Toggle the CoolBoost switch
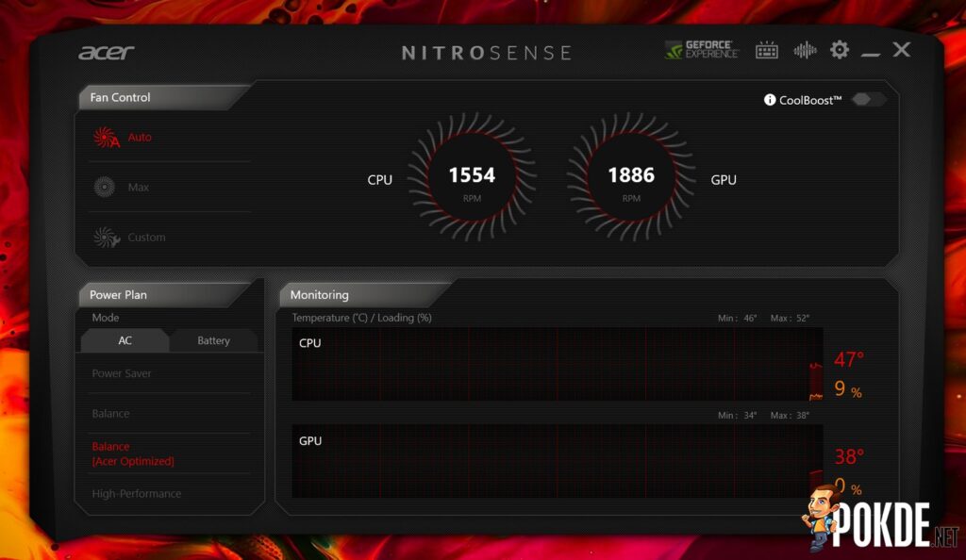The height and width of the screenshot is (560, 966). point(868,99)
